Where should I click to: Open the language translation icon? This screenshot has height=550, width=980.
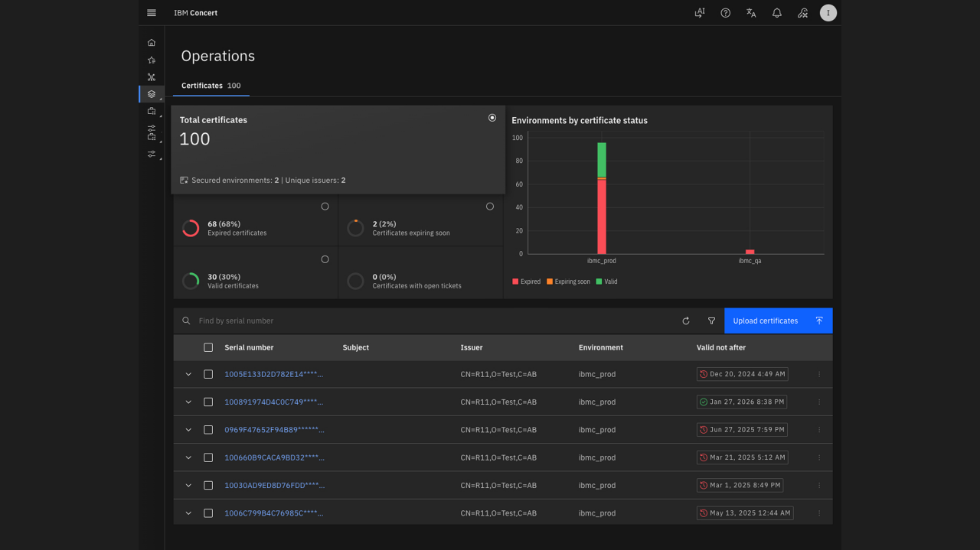click(x=751, y=13)
